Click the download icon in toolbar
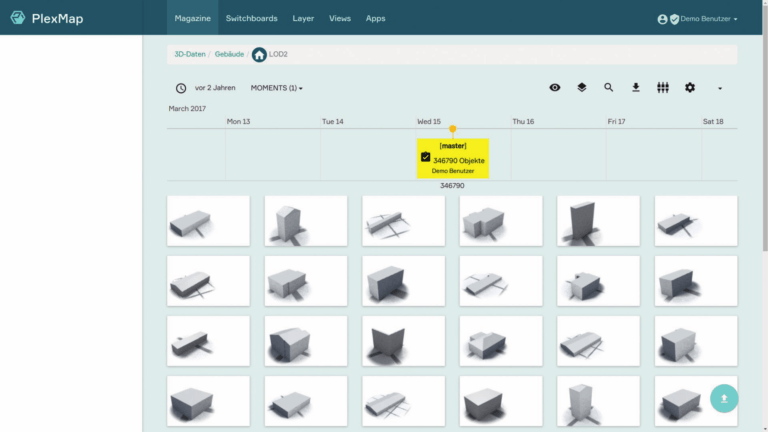The height and width of the screenshot is (432, 768). pyautogui.click(x=636, y=88)
